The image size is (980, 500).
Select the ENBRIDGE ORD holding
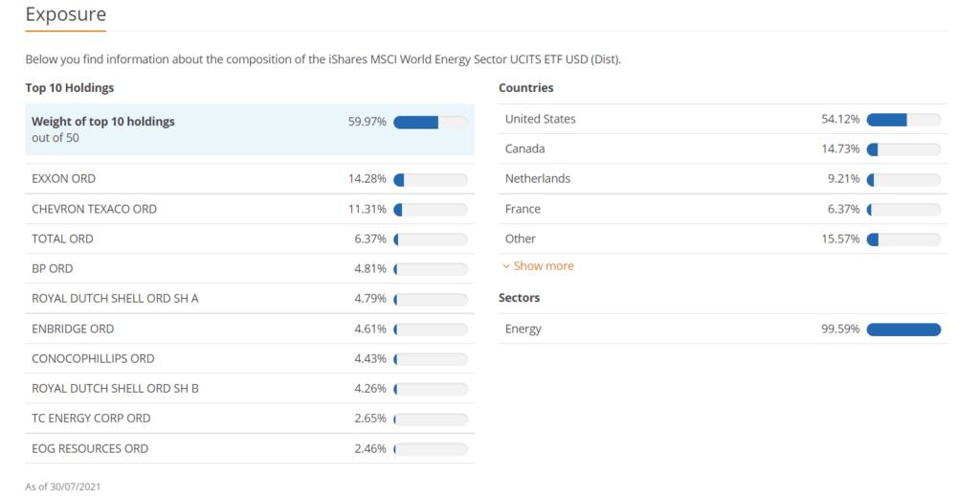click(x=250, y=329)
